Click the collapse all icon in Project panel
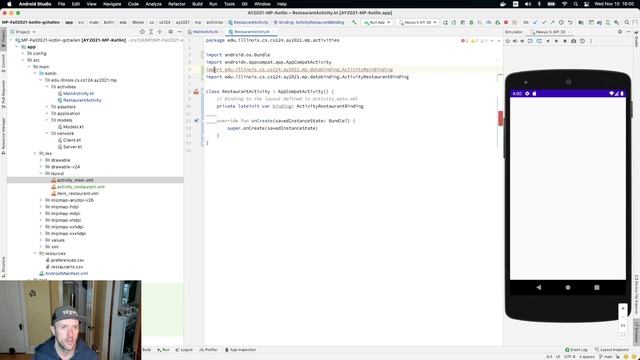Screen dimensions: 640x360 pyautogui.click(x=160, y=32)
